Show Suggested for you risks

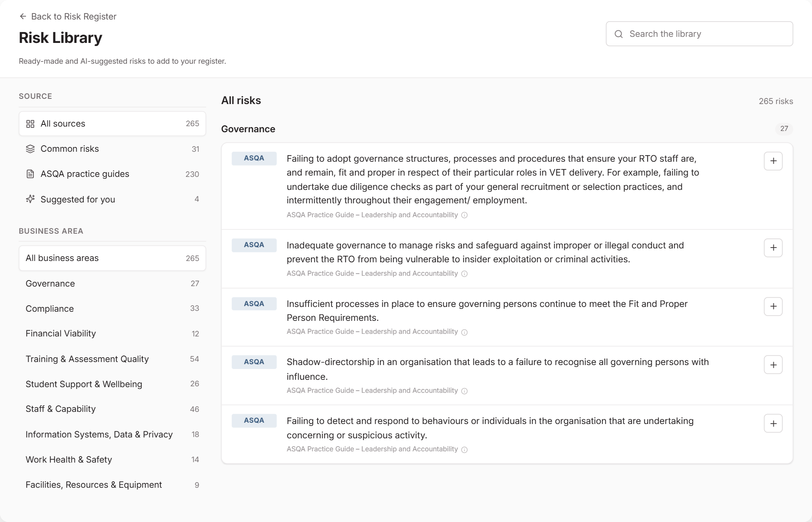point(112,199)
